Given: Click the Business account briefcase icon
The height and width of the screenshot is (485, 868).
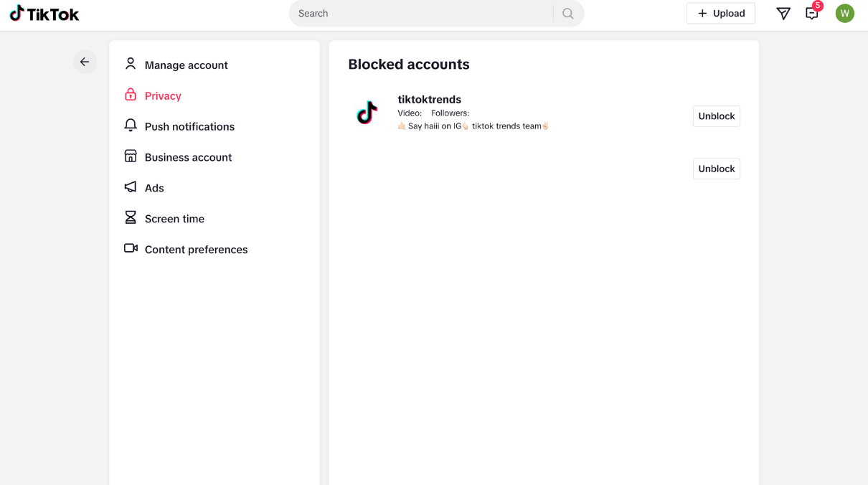Looking at the screenshot, I should (130, 156).
